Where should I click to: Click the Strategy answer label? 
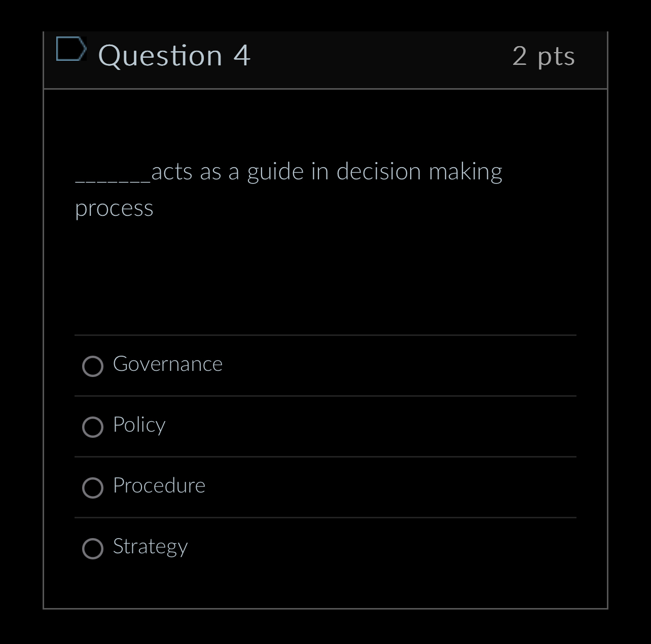[150, 547]
